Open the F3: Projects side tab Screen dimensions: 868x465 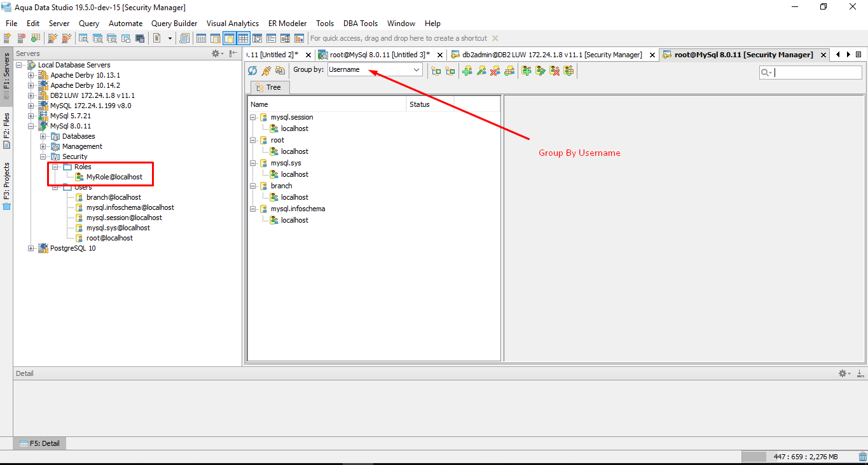tap(6, 186)
